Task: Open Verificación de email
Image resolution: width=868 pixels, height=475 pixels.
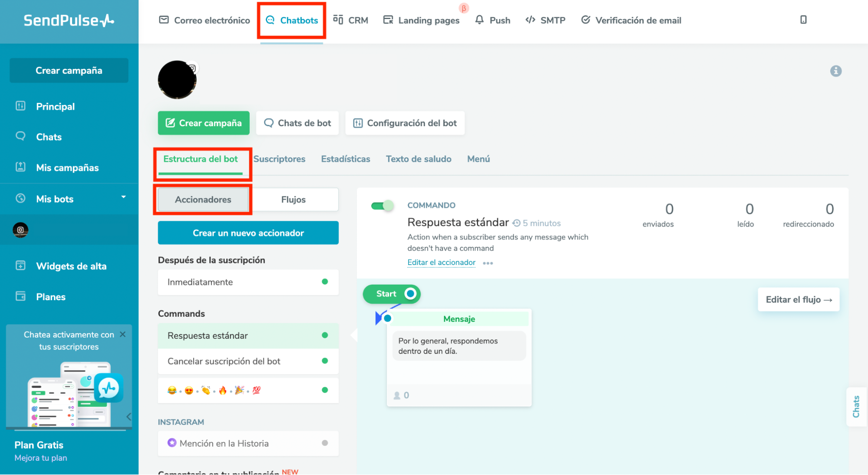Action: (x=631, y=20)
